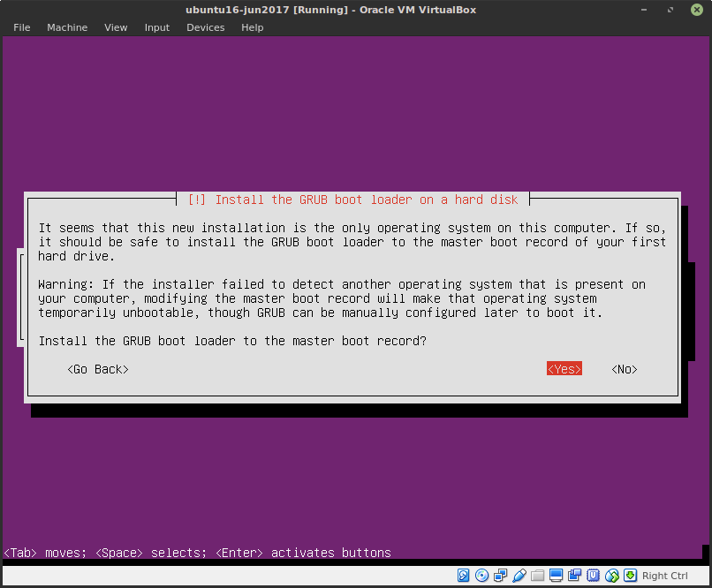
Task: Open the shared folders status icon
Action: [x=537, y=576]
